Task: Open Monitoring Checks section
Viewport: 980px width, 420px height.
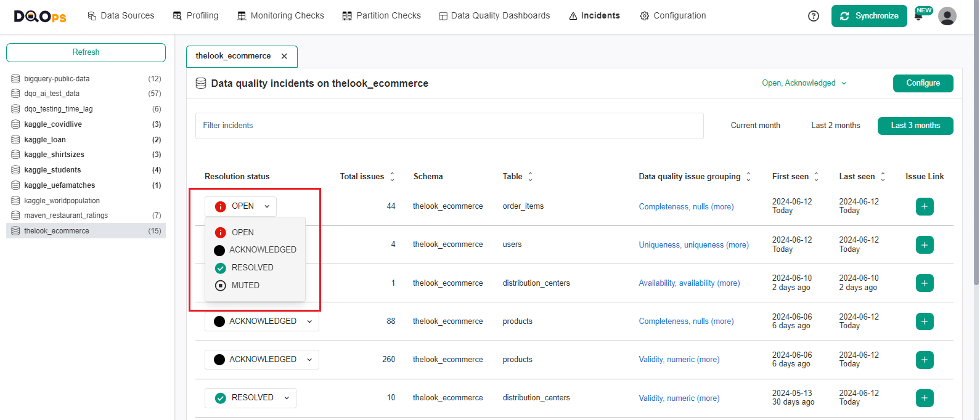Action: point(280,16)
